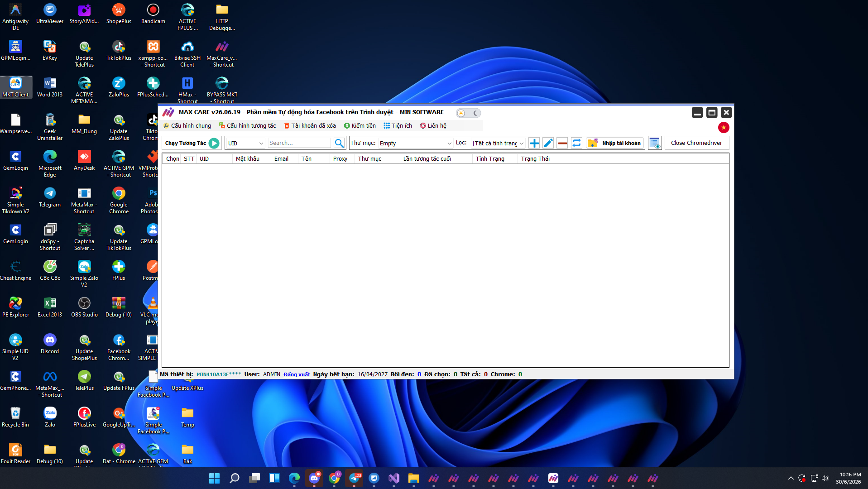Open Microsoft Edge desktop shortcut
The height and width of the screenshot is (489, 868).
coord(50,163)
